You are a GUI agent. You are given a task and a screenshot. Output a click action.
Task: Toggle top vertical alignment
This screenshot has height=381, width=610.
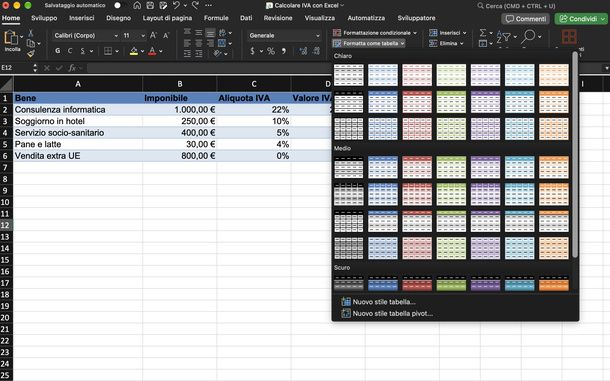[187, 32]
